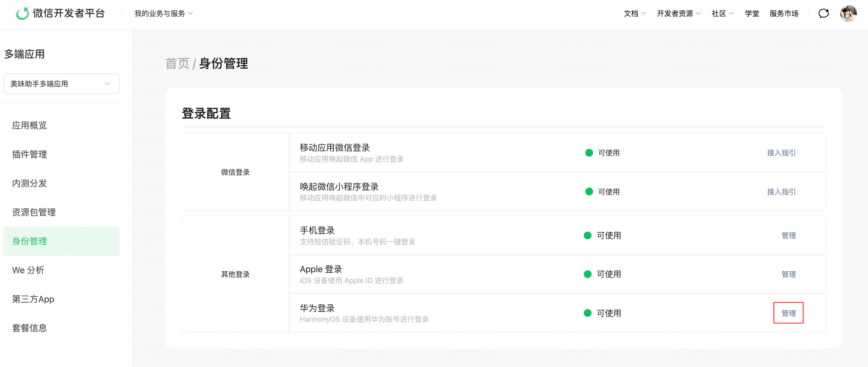868x367 pixels.
Task: Expand 我的业务与服务 dropdown menu
Action: click(x=163, y=13)
